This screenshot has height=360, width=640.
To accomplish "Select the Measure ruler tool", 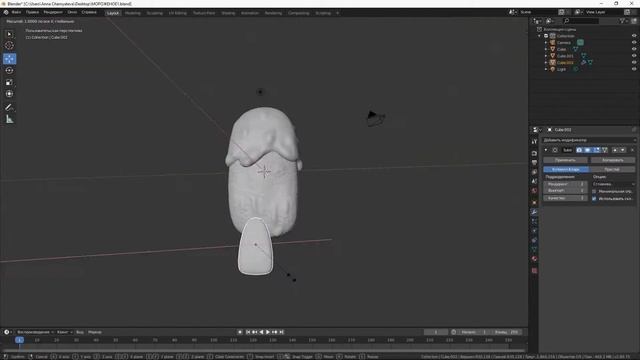I will click(x=9, y=119).
